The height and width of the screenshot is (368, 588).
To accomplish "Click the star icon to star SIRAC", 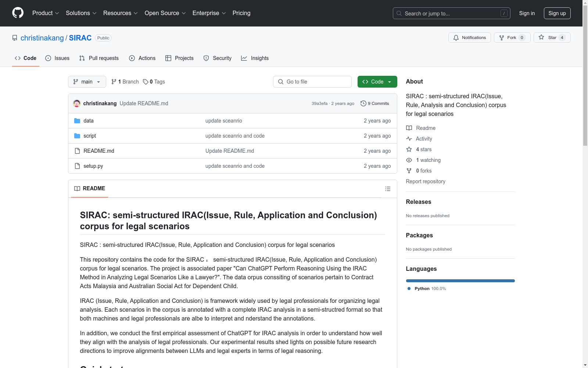I will click(541, 37).
